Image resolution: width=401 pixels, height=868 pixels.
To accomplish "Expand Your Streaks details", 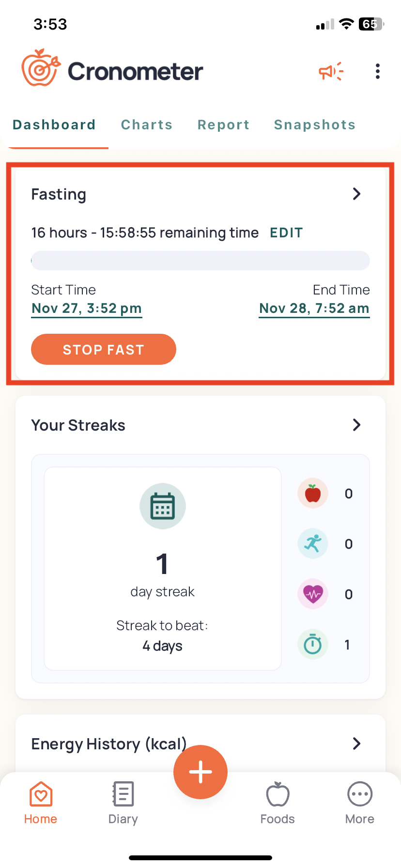I will click(357, 425).
